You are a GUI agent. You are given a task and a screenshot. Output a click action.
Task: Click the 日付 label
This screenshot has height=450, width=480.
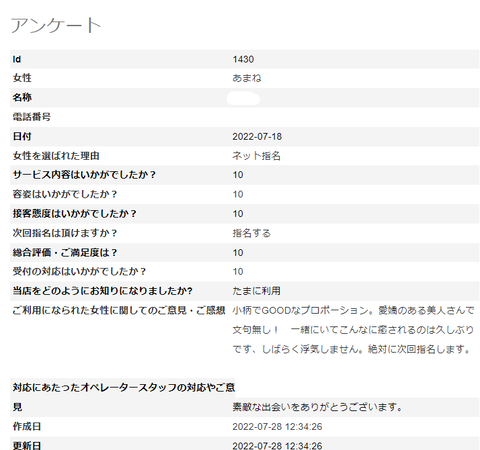pos(22,136)
